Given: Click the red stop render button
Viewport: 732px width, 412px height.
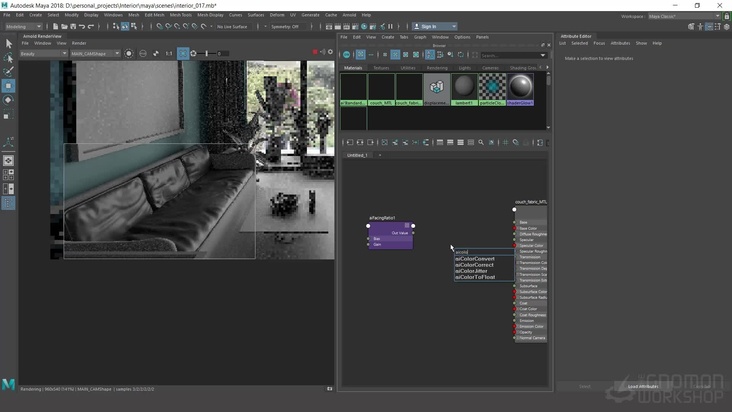Looking at the screenshot, I should click(315, 52).
